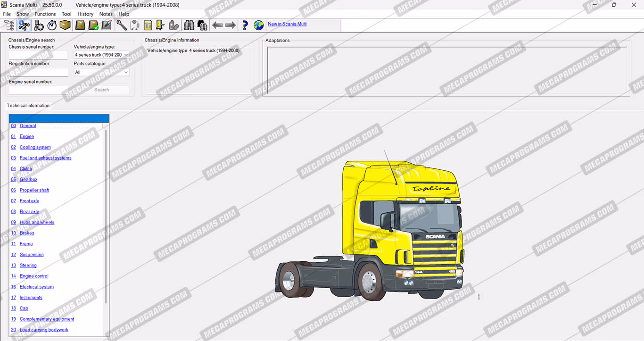Click the New in Scania Multi link
This screenshot has width=644, height=341.
pos(287,24)
